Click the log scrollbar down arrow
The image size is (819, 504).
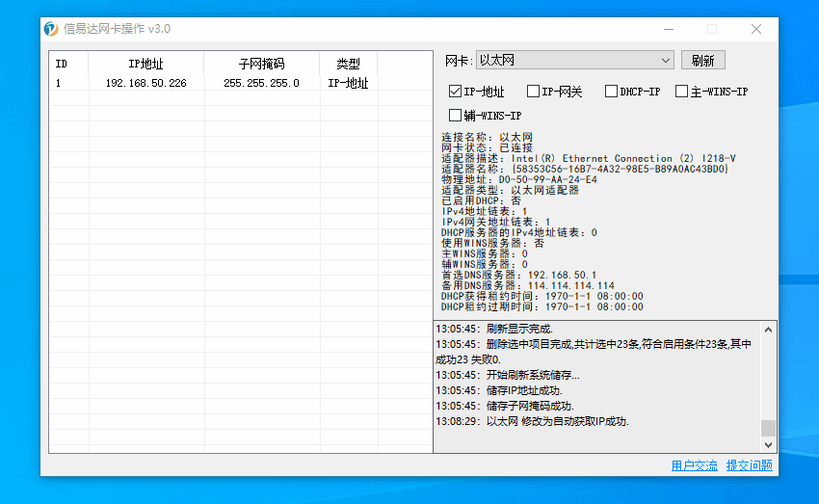pos(768,445)
